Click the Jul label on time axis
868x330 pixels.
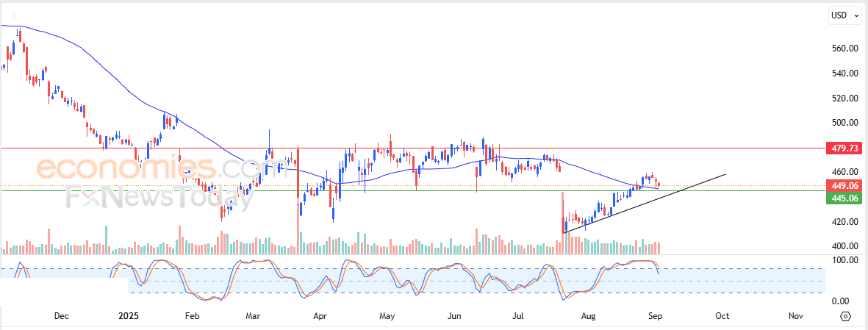point(519,316)
